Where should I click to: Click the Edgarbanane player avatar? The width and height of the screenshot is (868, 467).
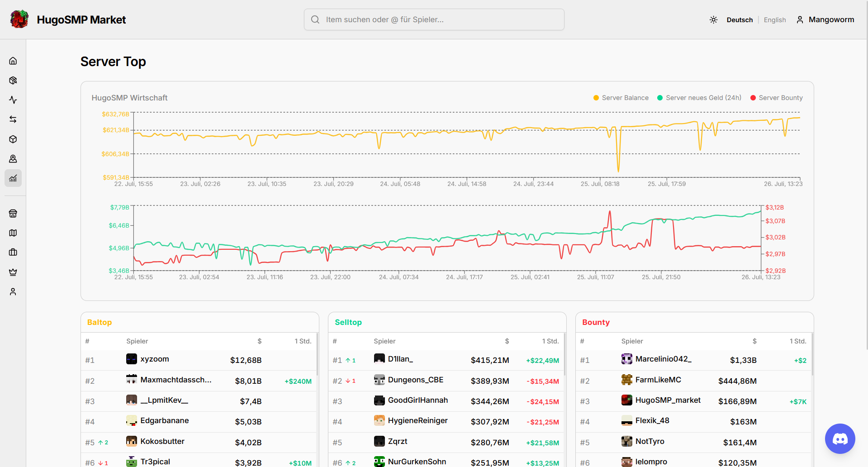132,420
